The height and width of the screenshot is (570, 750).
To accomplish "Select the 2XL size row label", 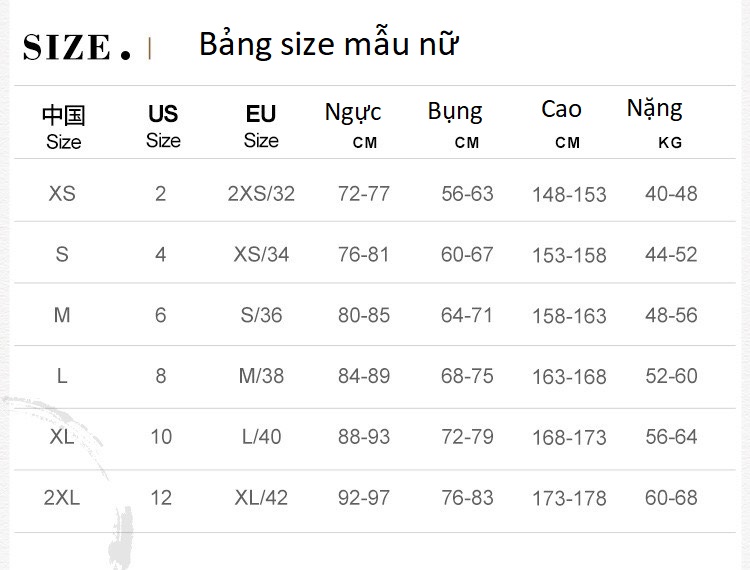I will [x=62, y=498].
